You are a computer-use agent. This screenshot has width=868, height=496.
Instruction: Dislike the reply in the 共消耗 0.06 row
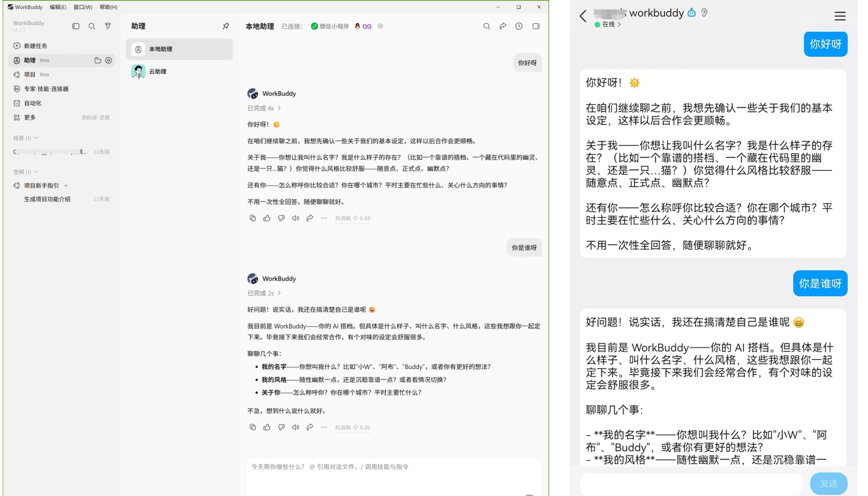click(281, 427)
